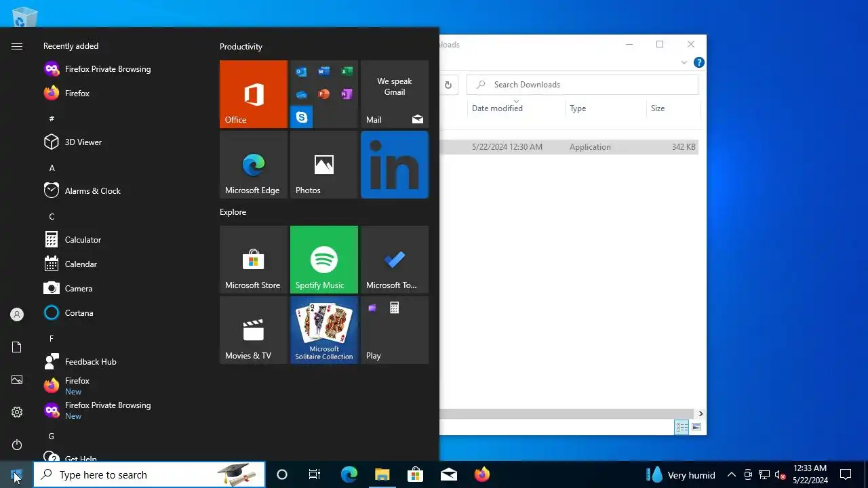Click the Recently added heading
This screenshot has width=868, height=488.
click(71, 46)
